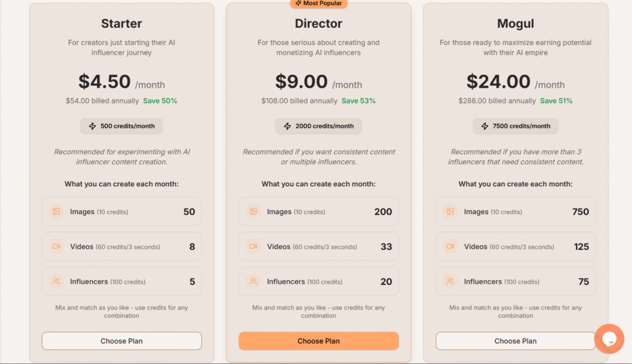
Task: Click the 2000 credits/month badge
Action: coord(318,126)
